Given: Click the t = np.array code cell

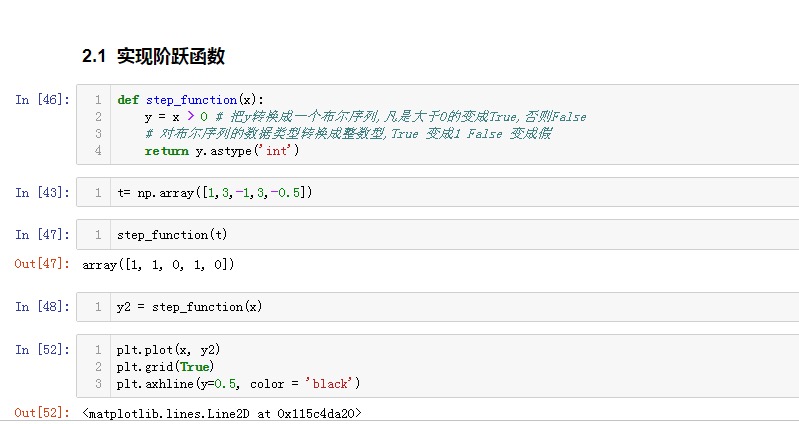Looking at the screenshot, I should click(214, 192).
